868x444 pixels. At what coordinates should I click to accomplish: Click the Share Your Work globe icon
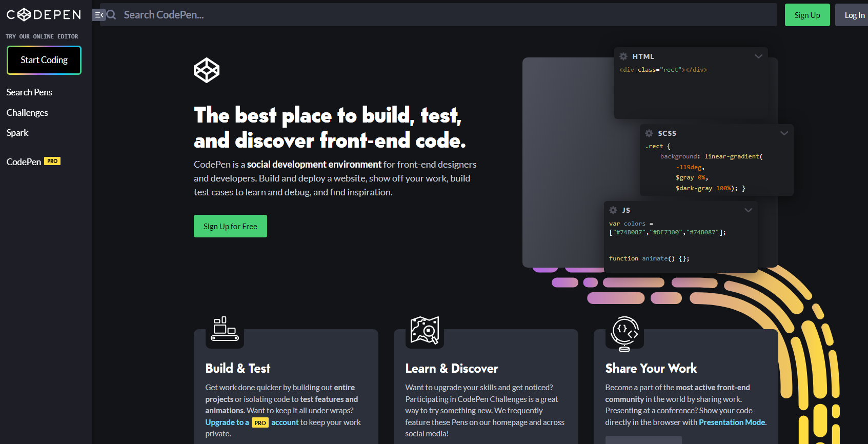(x=624, y=334)
